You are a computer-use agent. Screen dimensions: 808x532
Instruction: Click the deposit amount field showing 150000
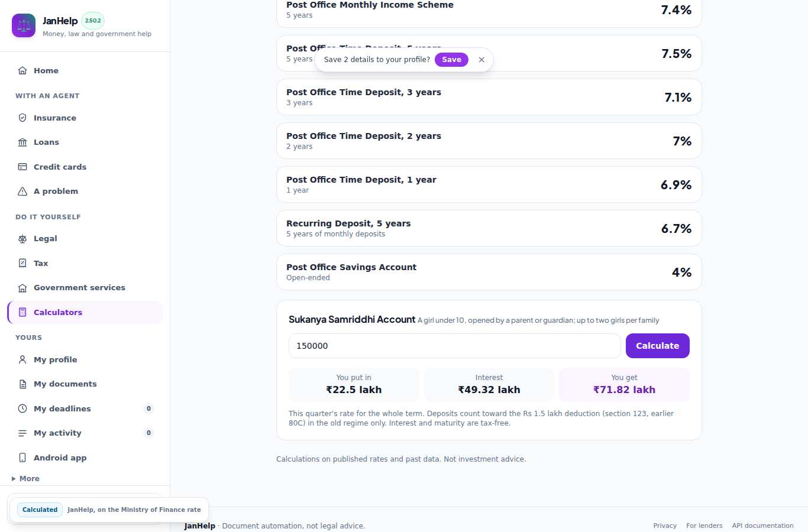(454, 346)
